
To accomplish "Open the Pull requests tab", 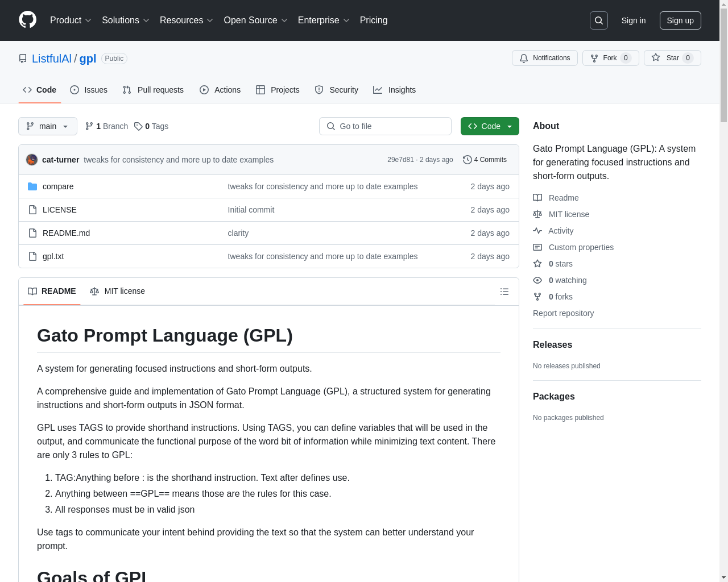I will [x=153, y=90].
